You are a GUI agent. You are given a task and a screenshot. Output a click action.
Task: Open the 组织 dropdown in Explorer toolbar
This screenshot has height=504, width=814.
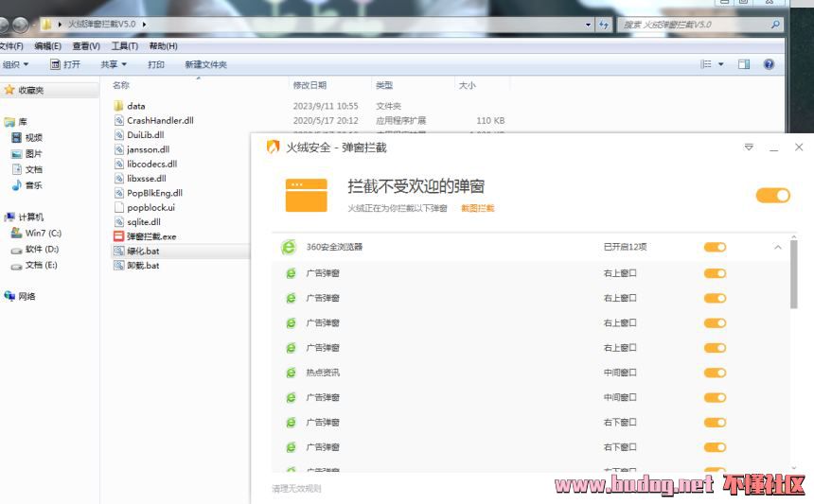[x=16, y=64]
